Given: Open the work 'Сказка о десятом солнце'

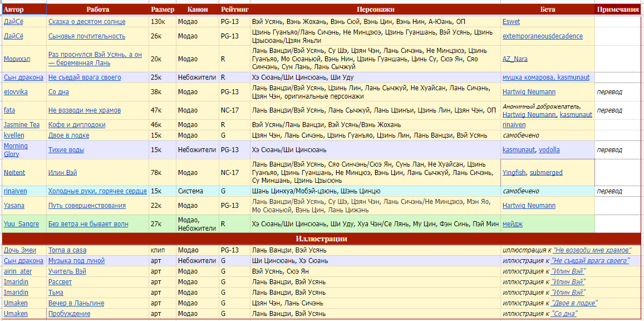Looking at the screenshot, I should click(x=87, y=22).
